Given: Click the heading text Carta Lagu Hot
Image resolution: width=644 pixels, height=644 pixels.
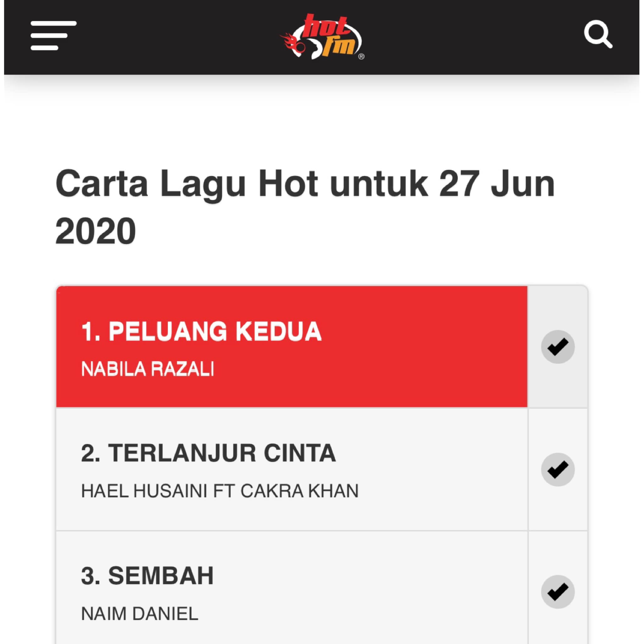Looking at the screenshot, I should (186, 184).
